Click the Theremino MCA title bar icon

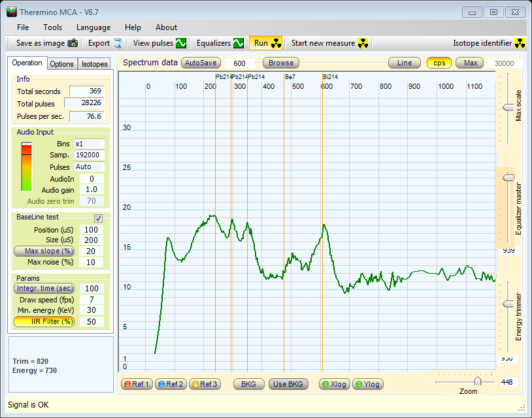[12, 12]
